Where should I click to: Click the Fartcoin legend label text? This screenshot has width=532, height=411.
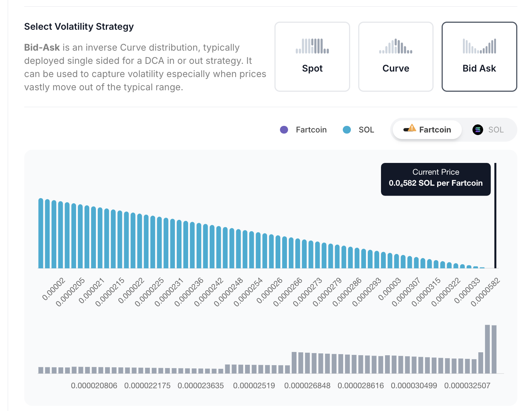(x=311, y=130)
